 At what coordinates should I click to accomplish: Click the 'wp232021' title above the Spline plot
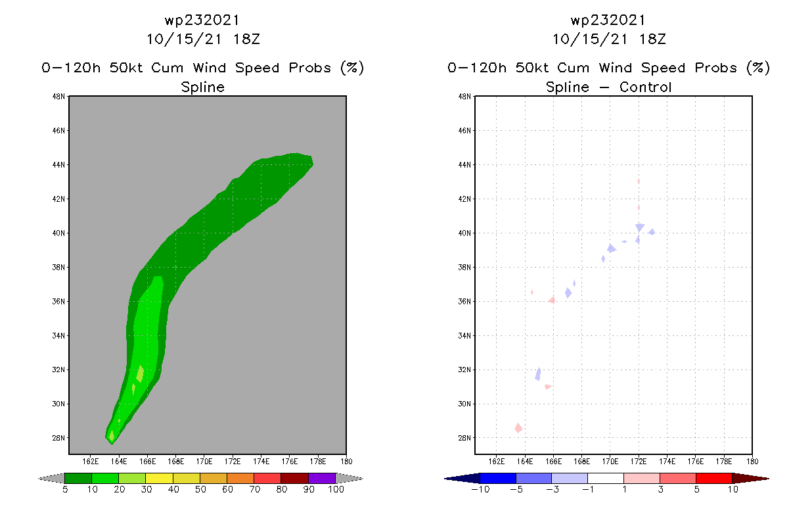[203, 20]
